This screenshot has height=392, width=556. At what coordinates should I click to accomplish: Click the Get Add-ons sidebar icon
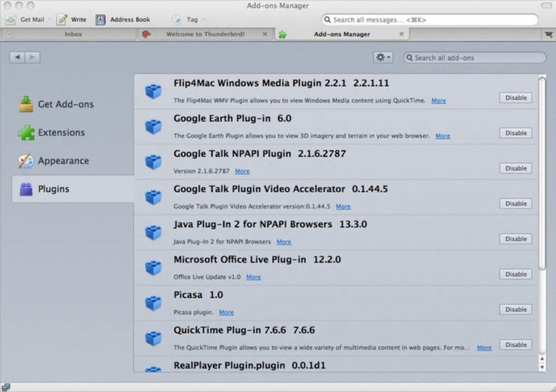[x=26, y=104]
